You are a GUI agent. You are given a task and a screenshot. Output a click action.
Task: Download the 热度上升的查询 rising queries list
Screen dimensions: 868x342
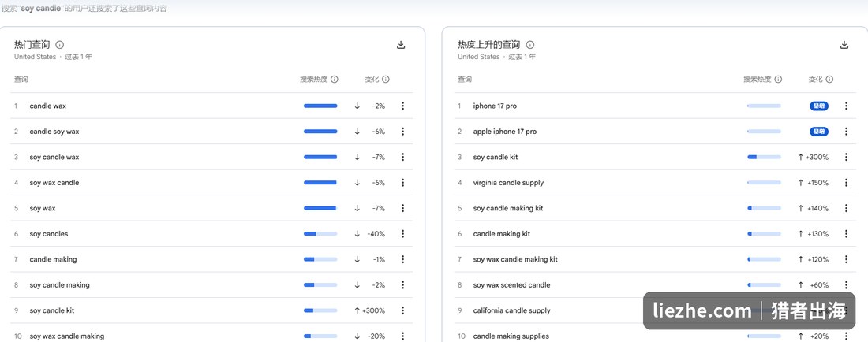(844, 45)
